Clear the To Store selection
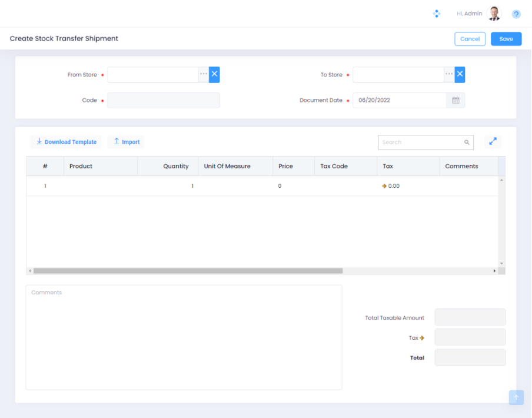The height and width of the screenshot is (418, 532). click(460, 74)
